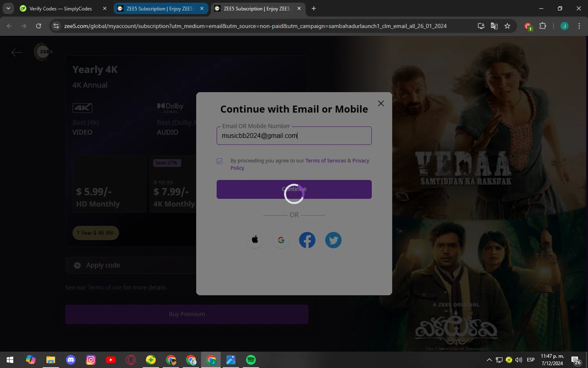Click the purple Continue button

click(x=294, y=189)
